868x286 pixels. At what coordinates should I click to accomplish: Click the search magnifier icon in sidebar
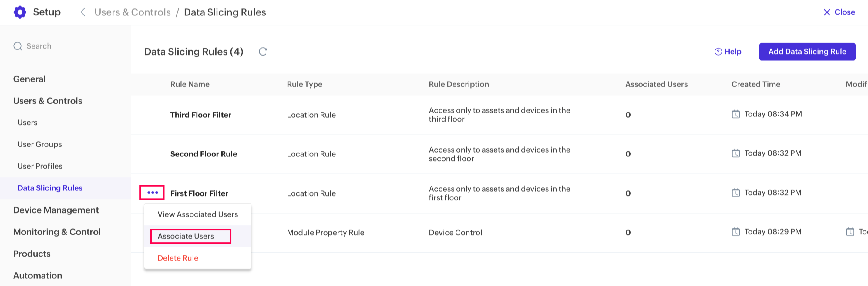tap(18, 46)
